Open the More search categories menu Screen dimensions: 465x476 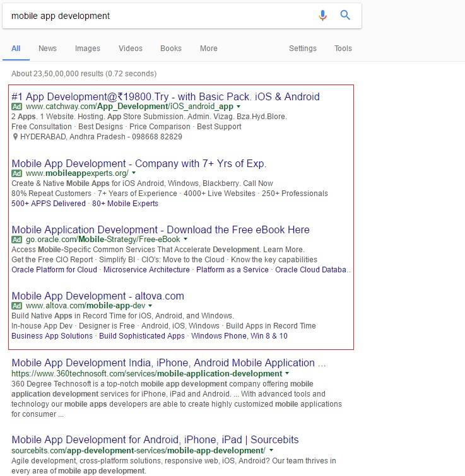tap(208, 49)
